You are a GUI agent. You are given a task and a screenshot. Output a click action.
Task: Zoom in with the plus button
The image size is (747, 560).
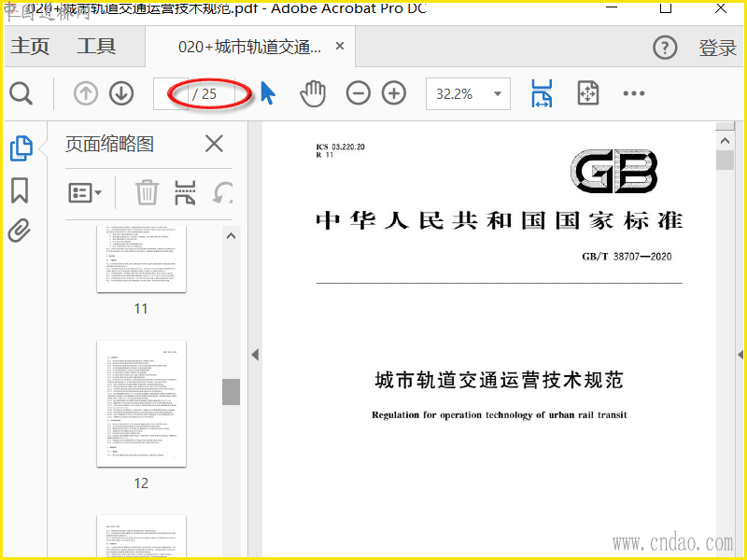394,93
